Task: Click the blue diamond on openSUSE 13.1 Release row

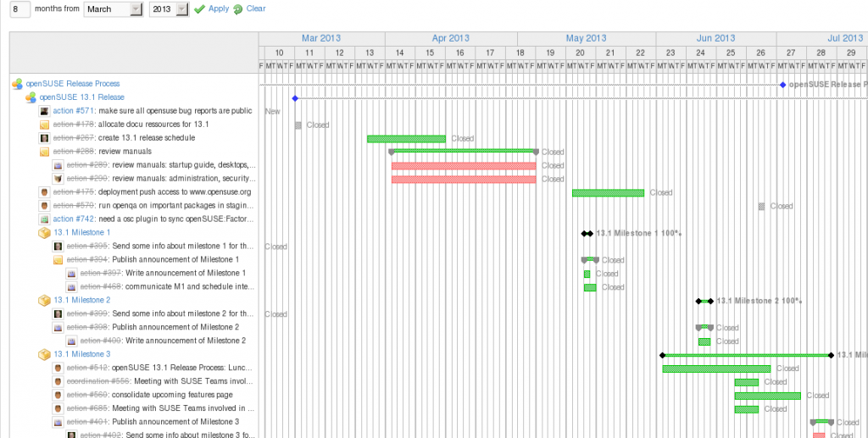Action: tap(295, 98)
